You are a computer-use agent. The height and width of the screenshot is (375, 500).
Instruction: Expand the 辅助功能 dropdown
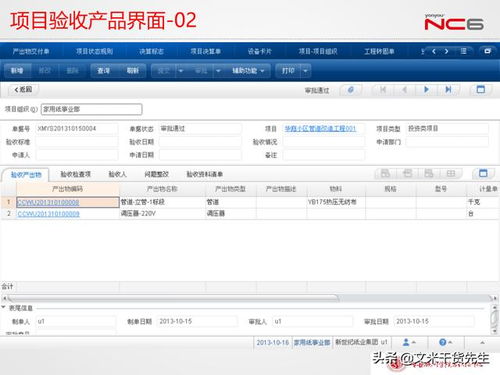[248, 71]
